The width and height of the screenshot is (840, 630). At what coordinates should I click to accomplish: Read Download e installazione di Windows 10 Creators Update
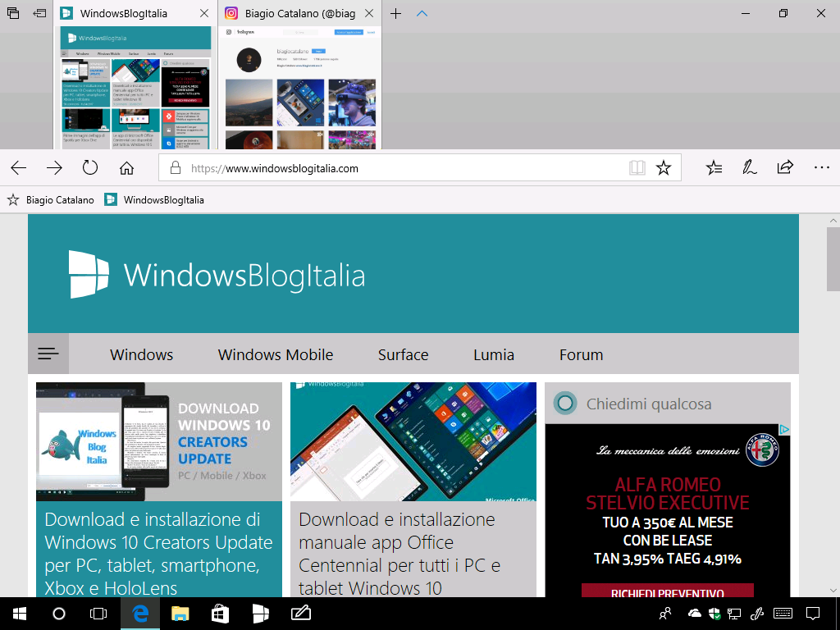[158, 554]
